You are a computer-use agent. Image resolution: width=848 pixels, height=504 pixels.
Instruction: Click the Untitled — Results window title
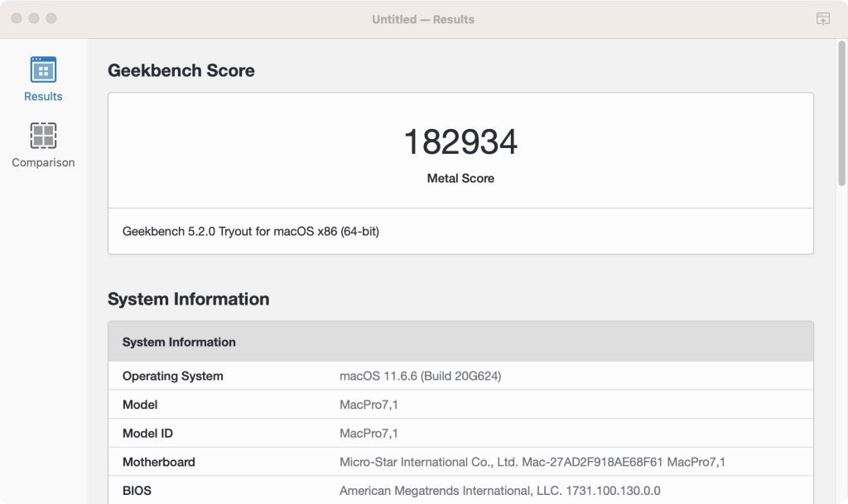pyautogui.click(x=423, y=19)
